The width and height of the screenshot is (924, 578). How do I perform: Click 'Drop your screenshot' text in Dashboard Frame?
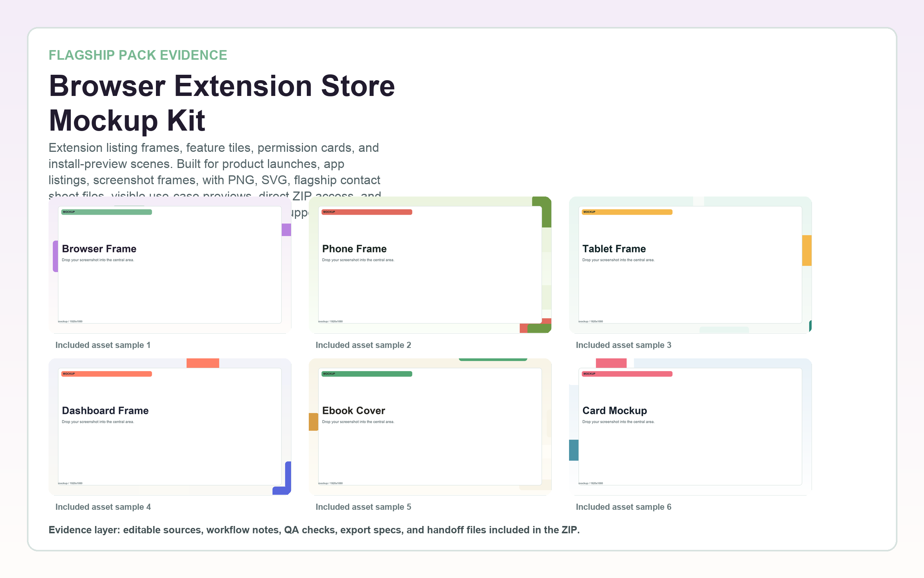pos(98,422)
